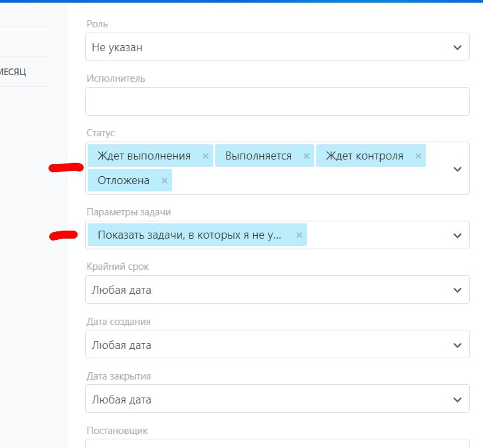This screenshot has width=483, height=448.
Task: Open the Статус dropdown chevron
Action: pyautogui.click(x=457, y=169)
